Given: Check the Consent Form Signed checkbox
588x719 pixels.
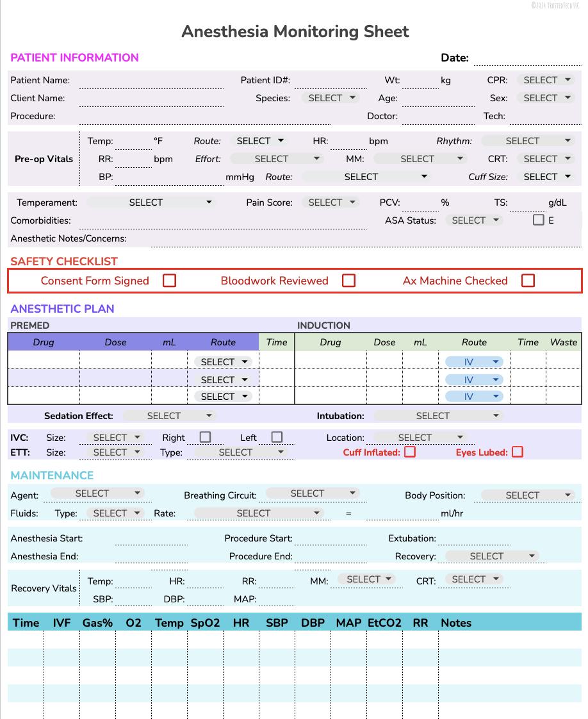Looking at the screenshot, I should [168, 281].
